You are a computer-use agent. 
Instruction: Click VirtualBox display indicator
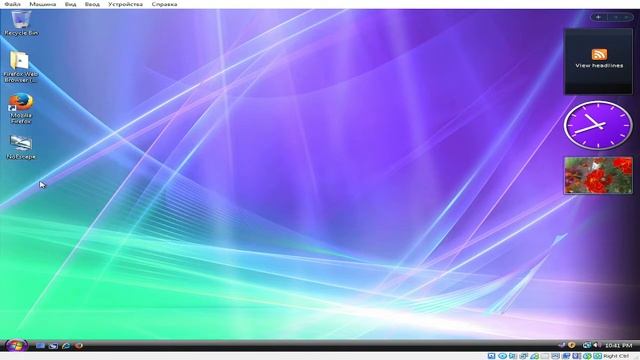pos(556,356)
